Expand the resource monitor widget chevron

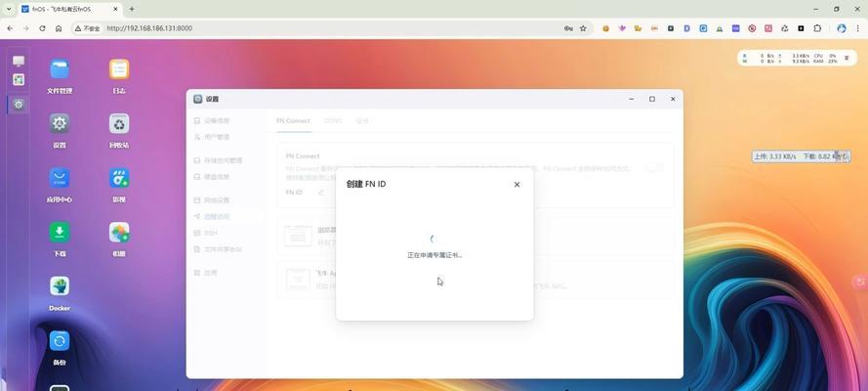click(847, 58)
